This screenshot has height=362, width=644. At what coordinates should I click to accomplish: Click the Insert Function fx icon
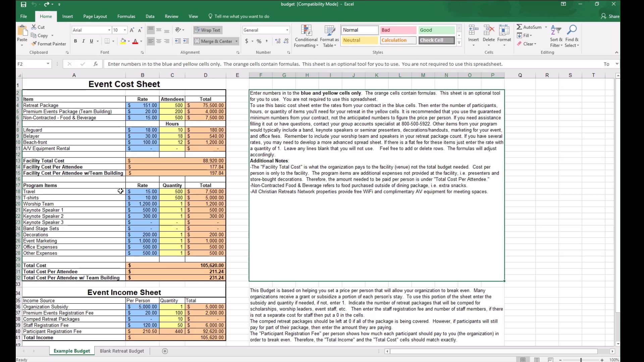(96, 64)
